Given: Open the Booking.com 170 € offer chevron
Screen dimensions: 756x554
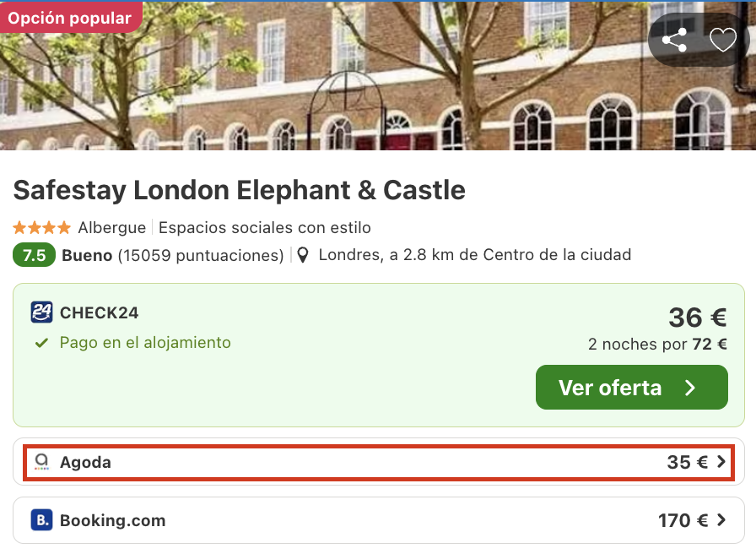Looking at the screenshot, I should (x=721, y=520).
